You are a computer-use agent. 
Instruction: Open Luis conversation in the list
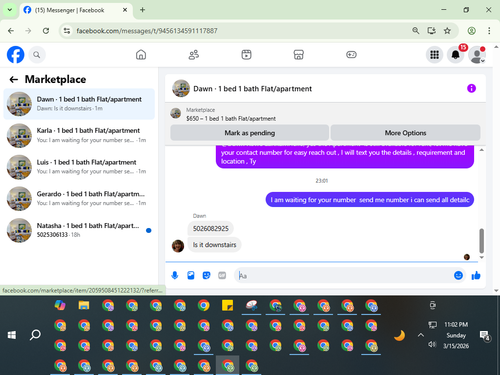pos(79,167)
